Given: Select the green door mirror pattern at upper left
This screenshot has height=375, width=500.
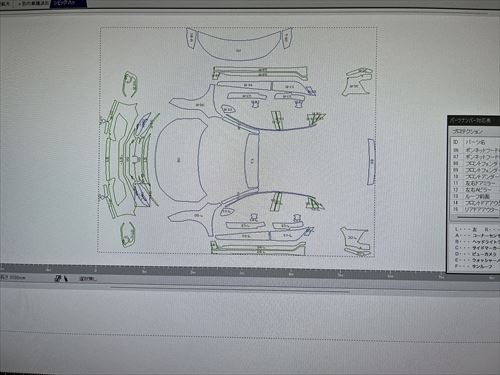Looking at the screenshot, I should 129,84.
